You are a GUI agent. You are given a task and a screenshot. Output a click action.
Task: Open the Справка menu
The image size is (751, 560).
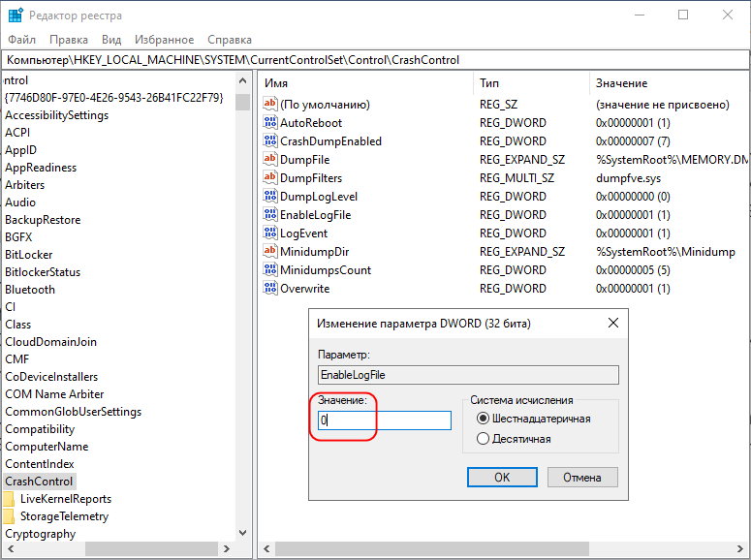point(230,40)
